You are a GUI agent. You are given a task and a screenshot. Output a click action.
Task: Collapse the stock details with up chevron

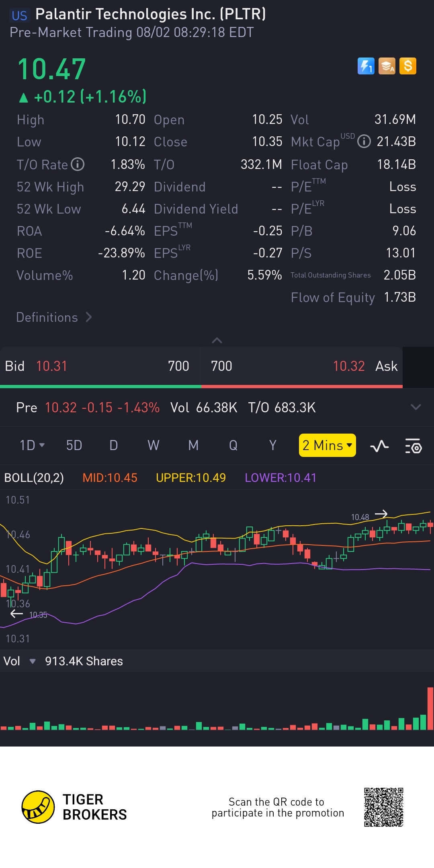point(217,340)
